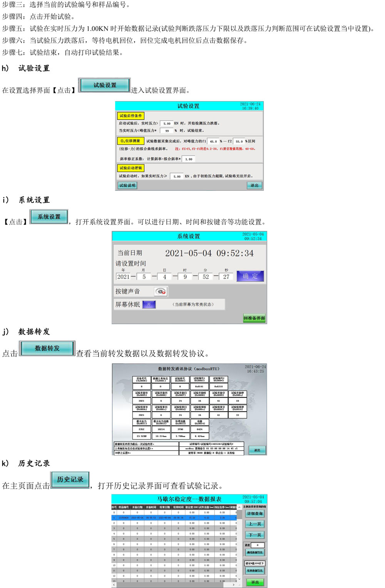
Task: Click 曲线数据导出 to export curve data
Action: point(255,552)
